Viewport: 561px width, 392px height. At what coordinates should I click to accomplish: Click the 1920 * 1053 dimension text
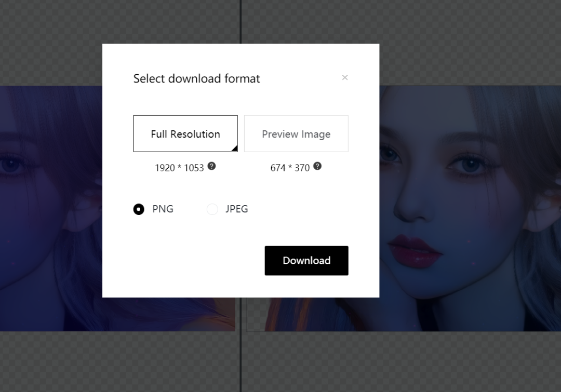(x=179, y=168)
